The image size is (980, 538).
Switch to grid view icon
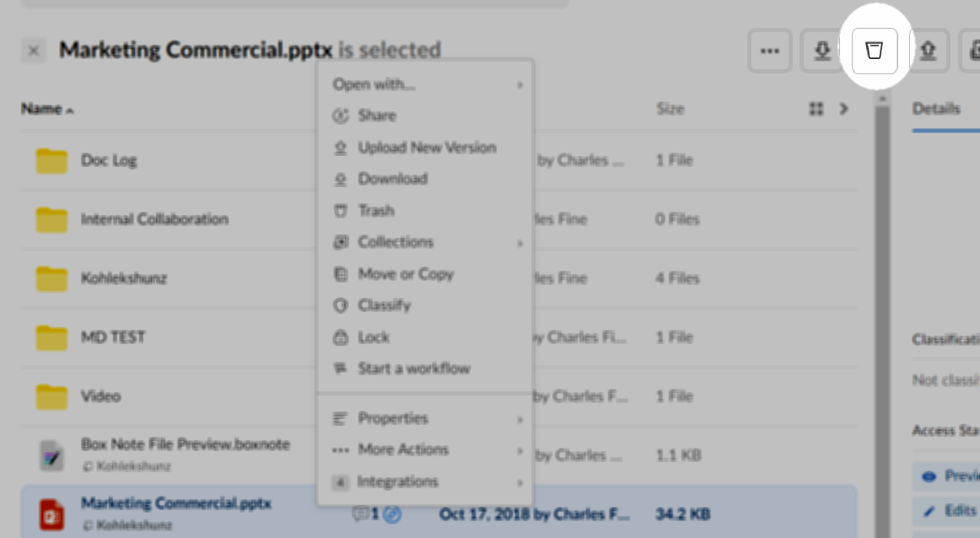click(816, 109)
